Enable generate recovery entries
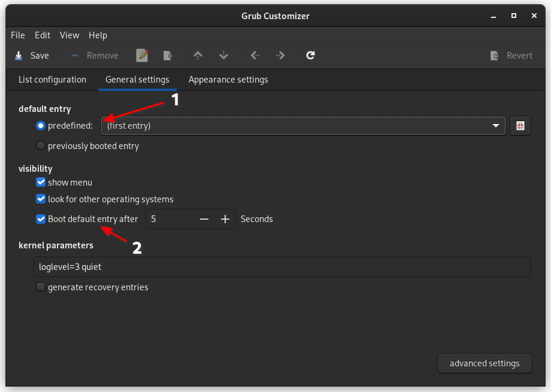551x392 pixels. 40,287
